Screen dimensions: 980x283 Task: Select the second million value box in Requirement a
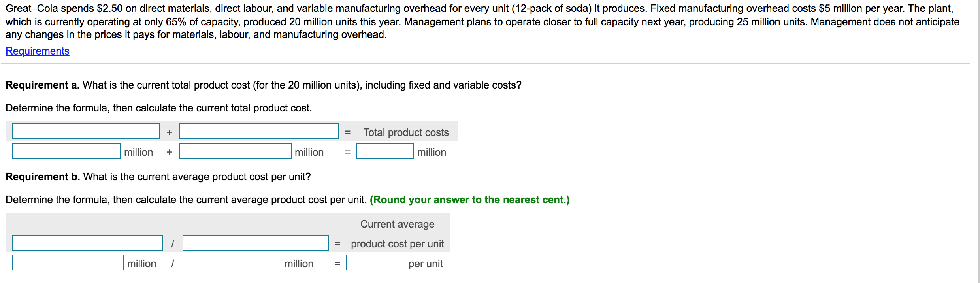point(234,151)
